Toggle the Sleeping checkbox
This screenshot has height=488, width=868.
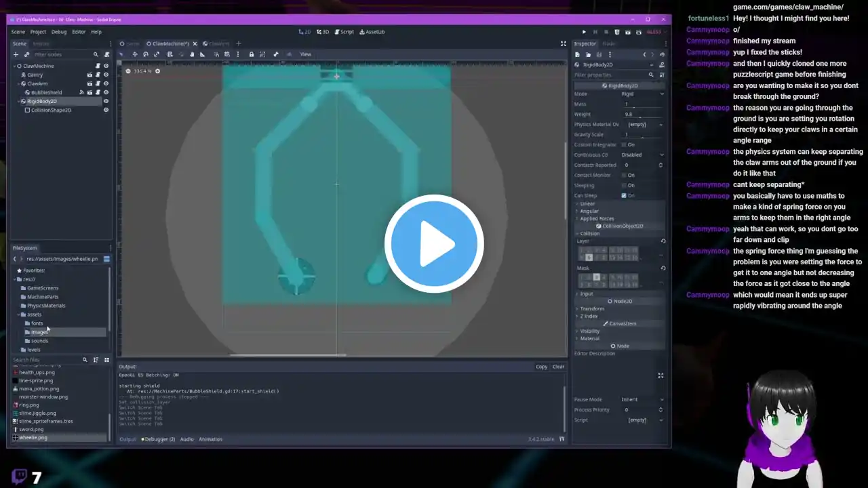click(624, 185)
